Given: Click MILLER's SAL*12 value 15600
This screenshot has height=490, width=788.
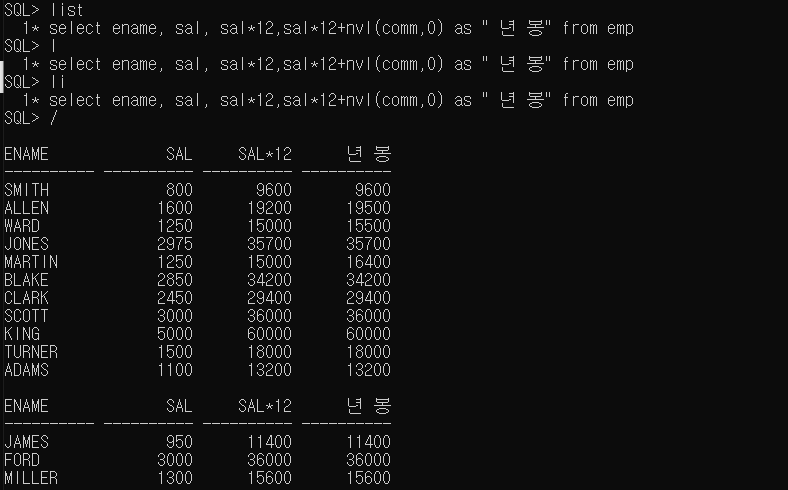Looking at the screenshot, I should click(x=269, y=478).
